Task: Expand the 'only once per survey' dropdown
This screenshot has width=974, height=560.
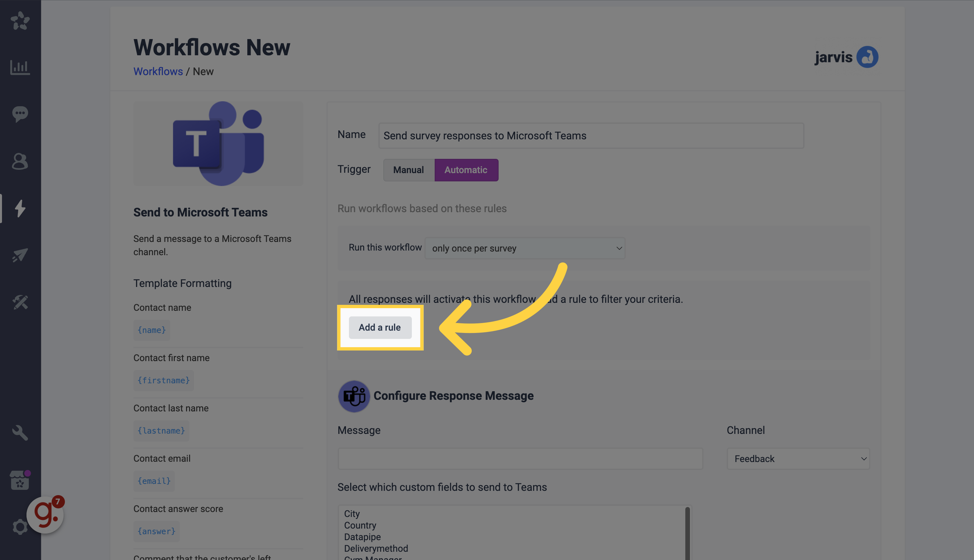Action: [525, 248]
